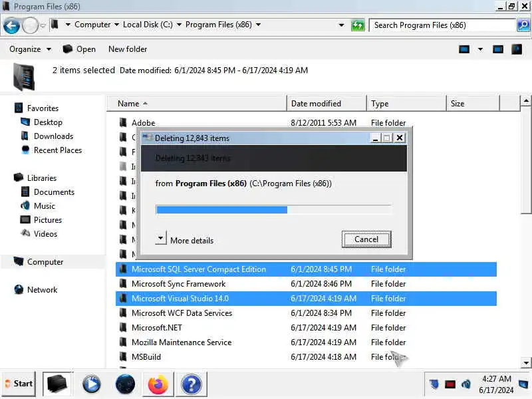Click the Change your view icon
The height and width of the screenshot is (399, 532).
tap(464, 49)
